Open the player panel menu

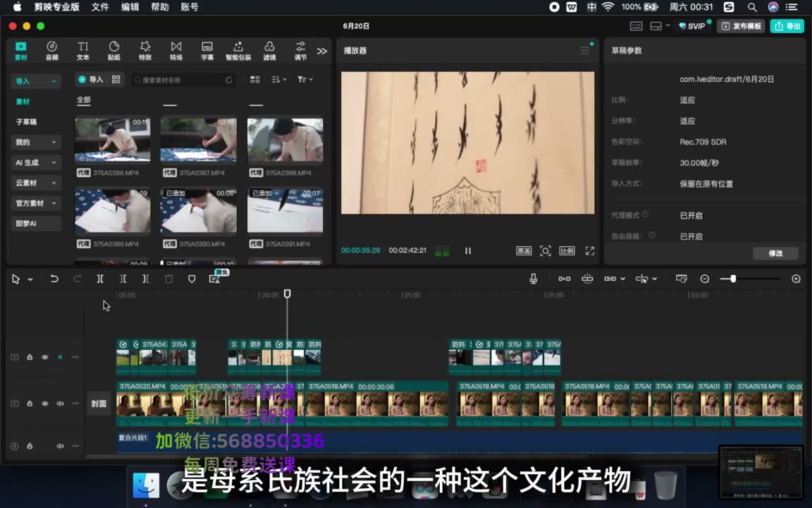click(585, 50)
